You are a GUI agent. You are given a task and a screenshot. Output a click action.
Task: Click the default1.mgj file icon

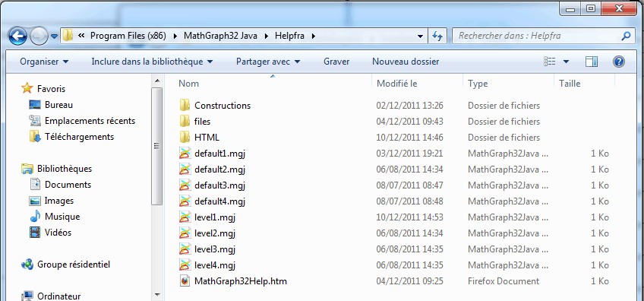tap(185, 154)
